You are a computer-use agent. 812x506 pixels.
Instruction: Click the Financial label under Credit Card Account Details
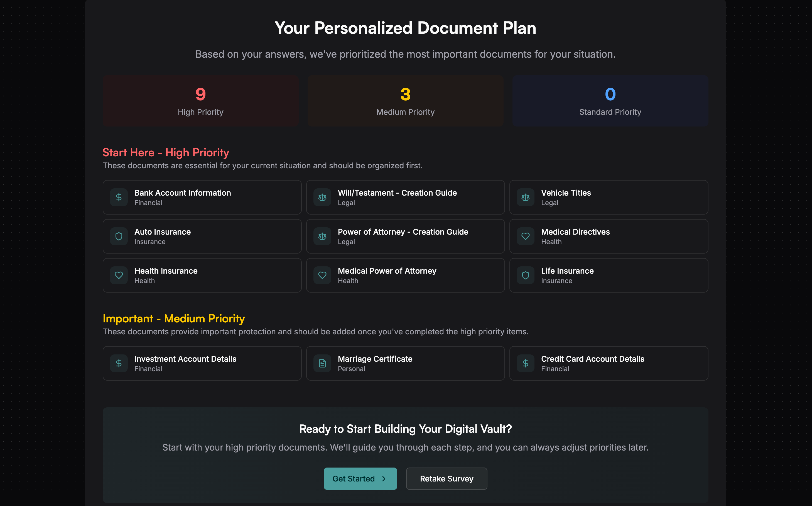point(555,369)
